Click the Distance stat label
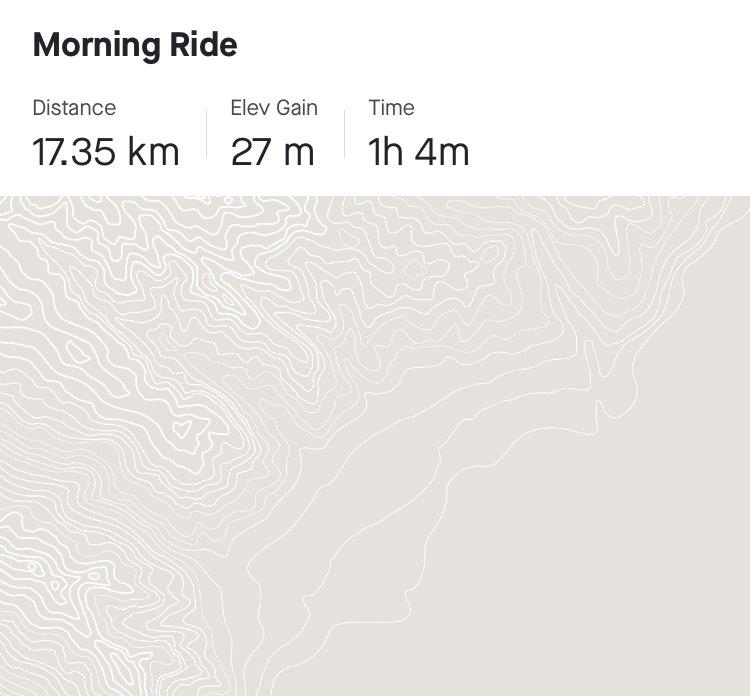 pos(74,108)
